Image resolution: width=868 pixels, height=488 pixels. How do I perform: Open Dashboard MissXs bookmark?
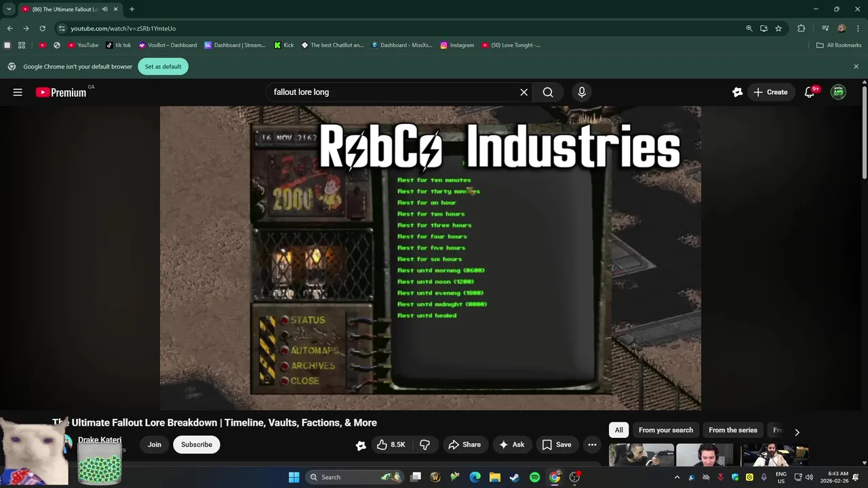pyautogui.click(x=402, y=45)
